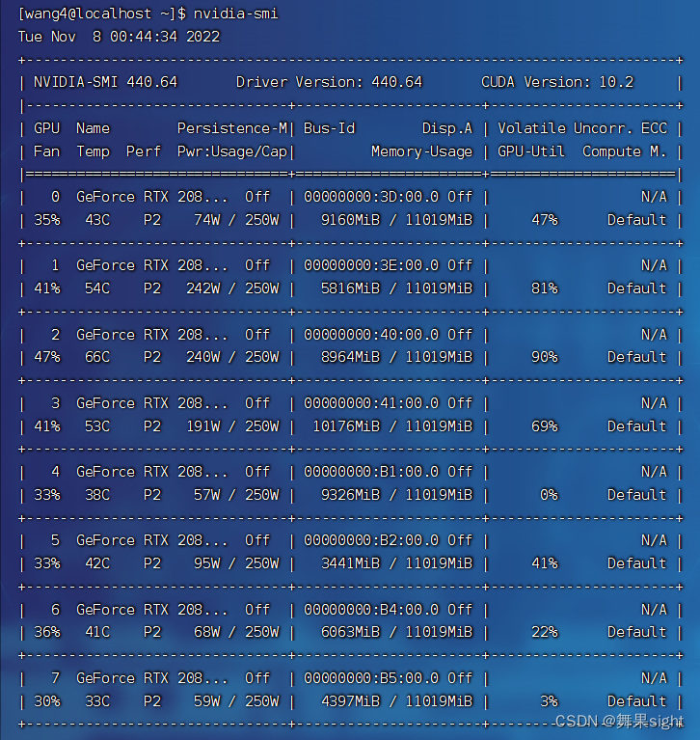
Task: Click memory usage value 3441MiB
Action: pos(350,563)
